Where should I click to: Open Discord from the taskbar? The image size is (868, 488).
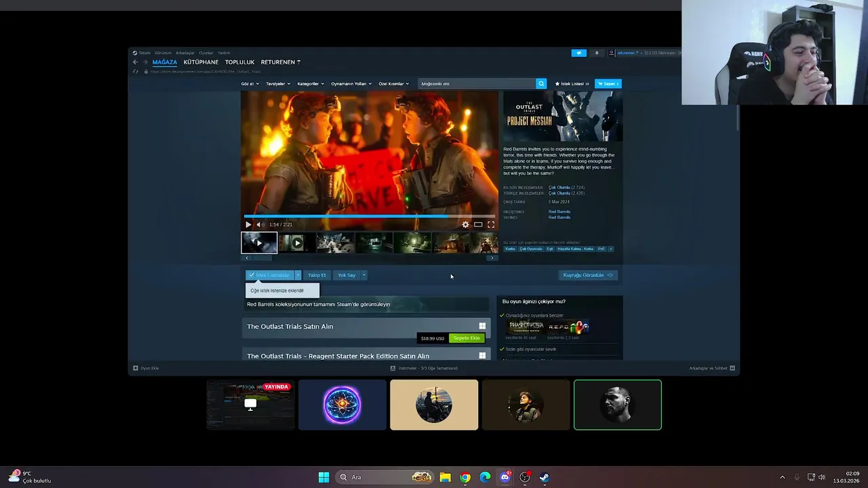click(505, 477)
